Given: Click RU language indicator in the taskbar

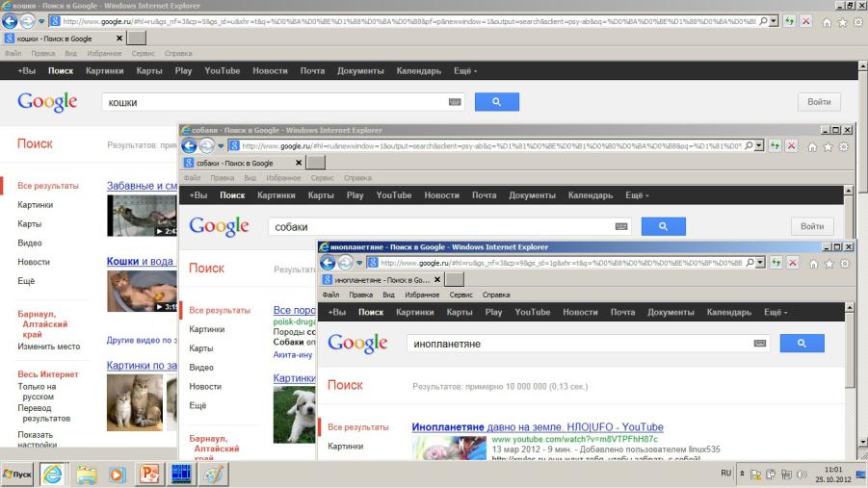Looking at the screenshot, I should click(x=725, y=473).
